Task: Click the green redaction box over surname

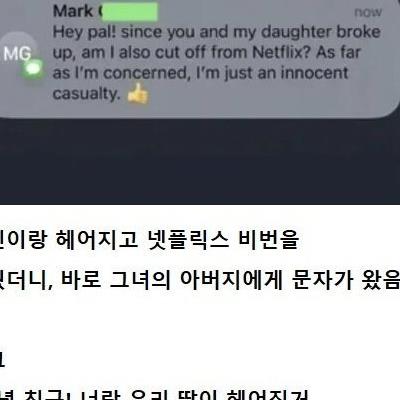Action: (129, 12)
